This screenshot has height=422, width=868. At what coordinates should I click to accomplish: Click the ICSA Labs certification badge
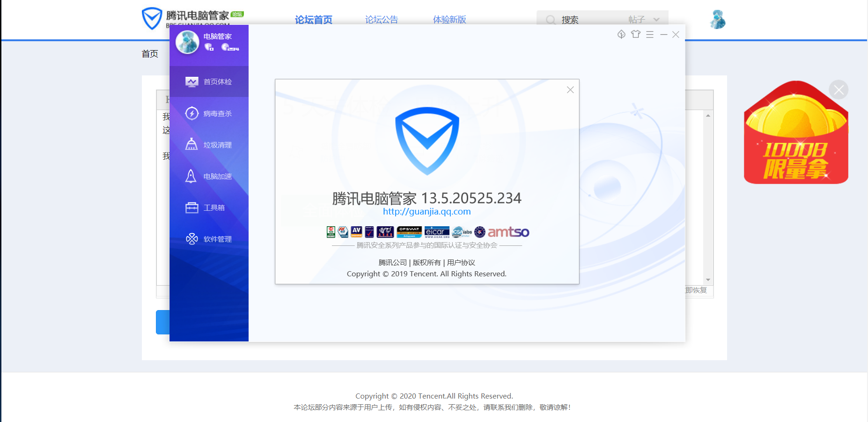462,232
